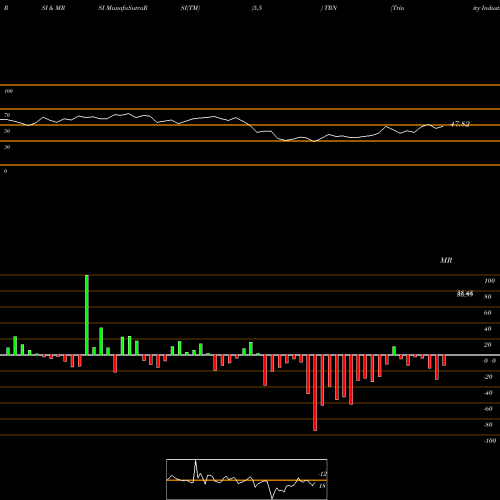Screen dimensions: 500x500
Task: Select the RSI axis 70 label
Action: click(x=7, y=115)
